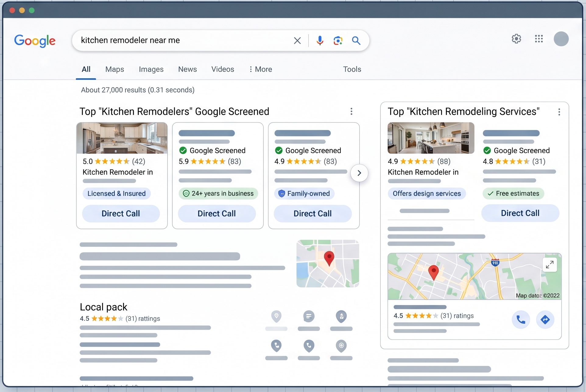Click the Offers design services badge
This screenshot has height=392, width=586.
(x=427, y=194)
